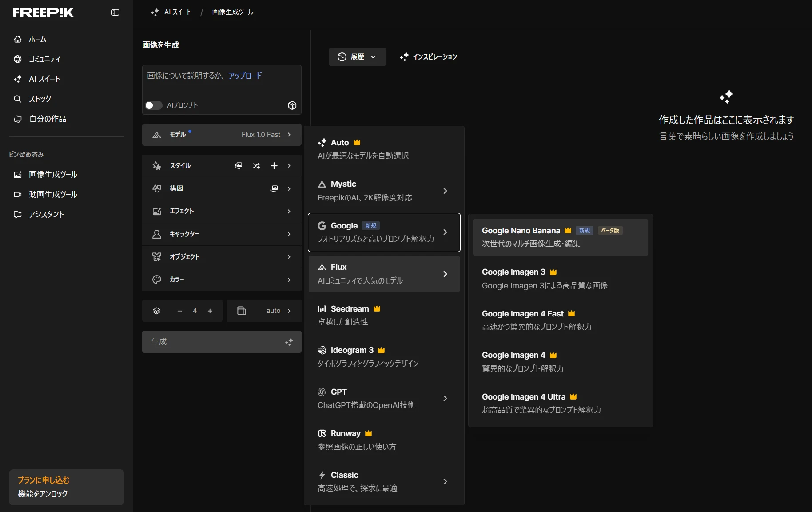Click the image reference icon in 構図 row
The image size is (812, 512).
pyautogui.click(x=274, y=189)
